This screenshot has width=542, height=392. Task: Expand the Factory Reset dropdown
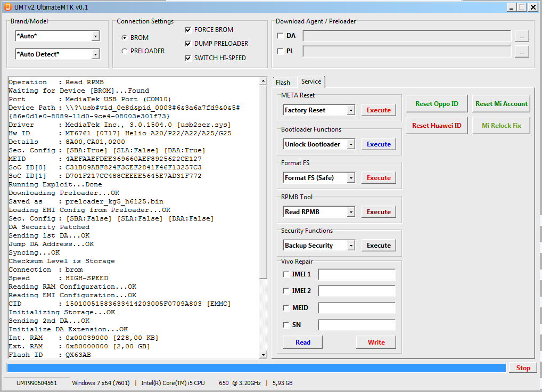[351, 110]
